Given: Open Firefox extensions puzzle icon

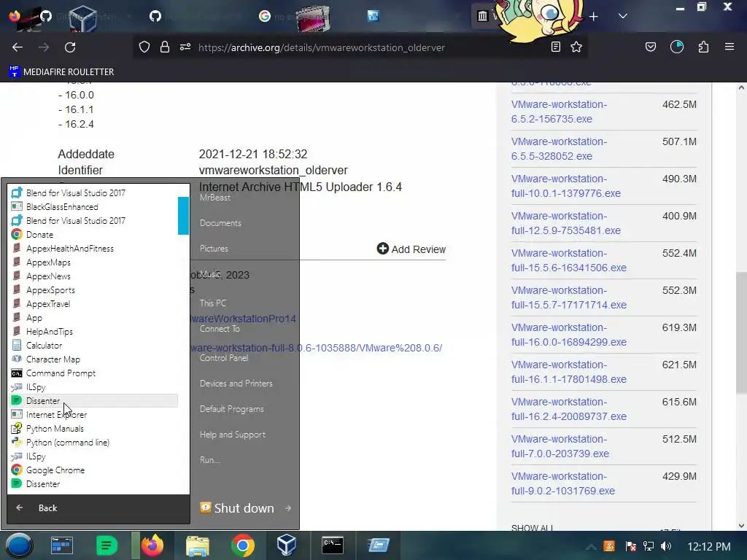Looking at the screenshot, I should [x=703, y=47].
